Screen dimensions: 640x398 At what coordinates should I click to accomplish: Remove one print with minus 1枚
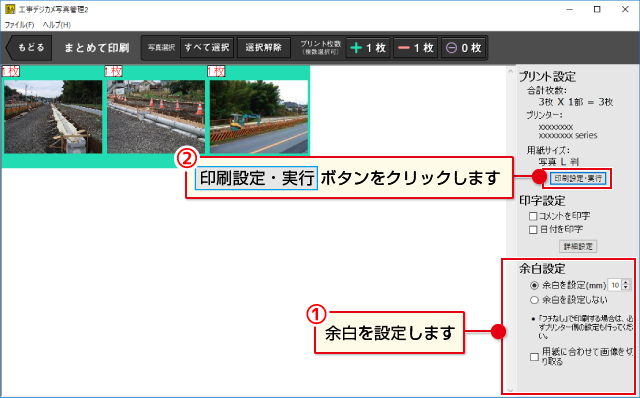(x=416, y=48)
